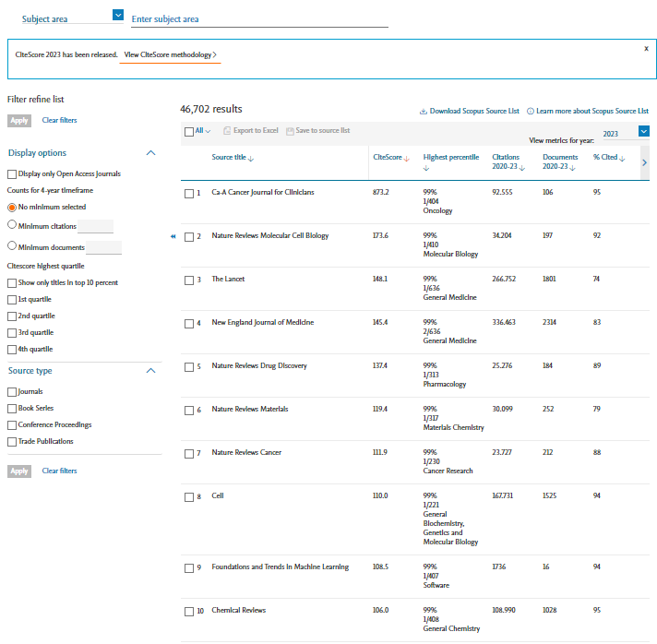Click the Minimum citations input box
Viewport: 657px width, 644px height.
(x=96, y=226)
